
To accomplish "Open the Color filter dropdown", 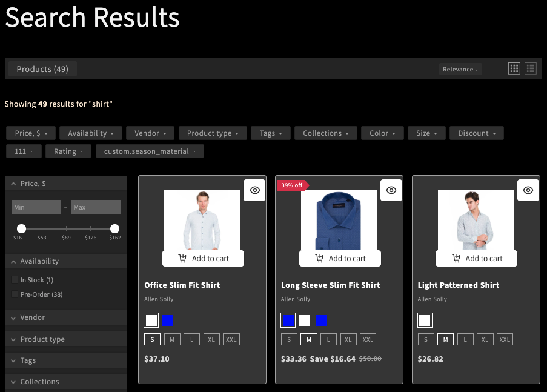I will coord(382,133).
